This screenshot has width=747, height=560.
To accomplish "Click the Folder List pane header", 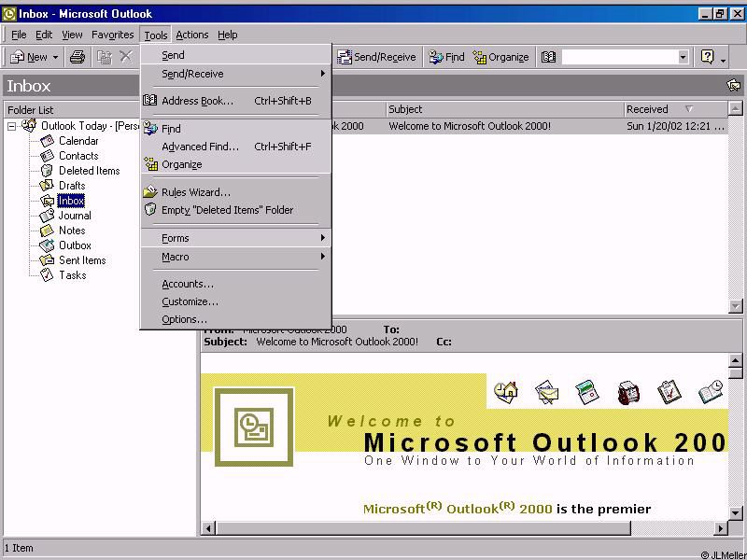I will [72, 109].
